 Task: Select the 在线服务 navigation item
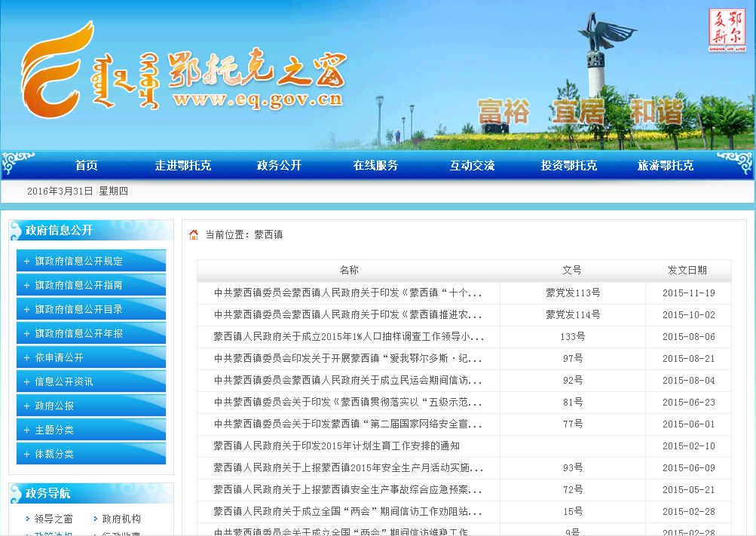point(375,165)
